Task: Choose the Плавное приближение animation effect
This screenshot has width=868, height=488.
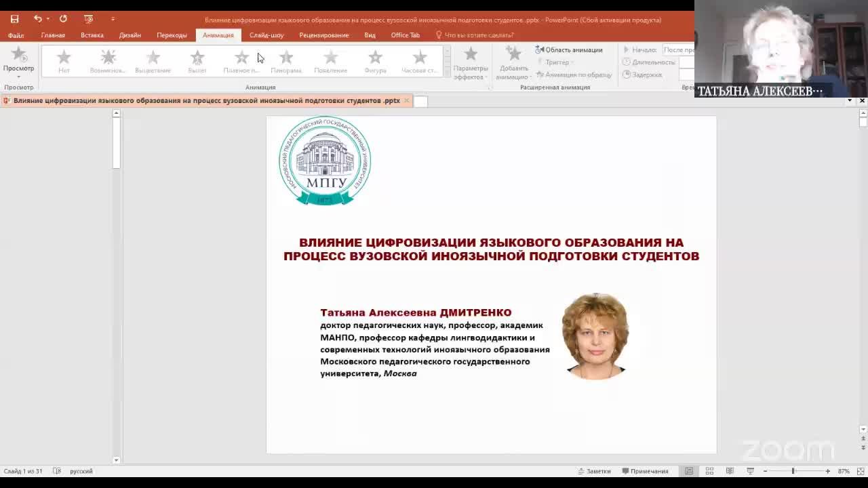Action: click(x=241, y=61)
